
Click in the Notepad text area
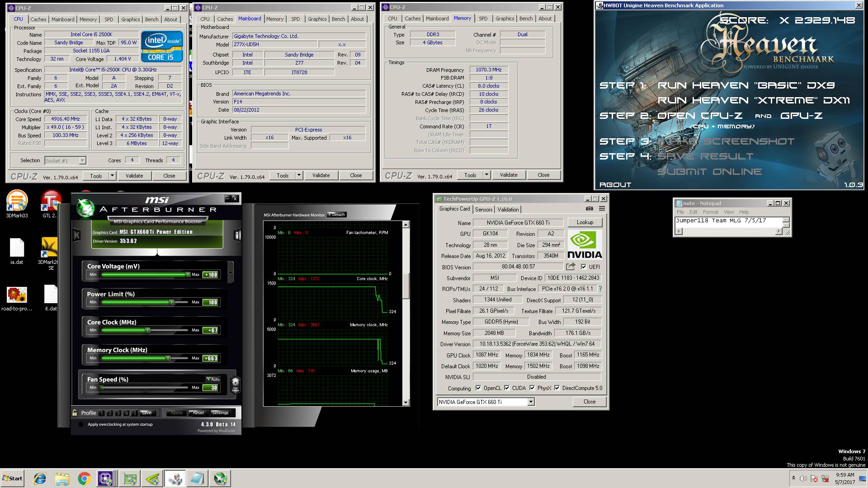[x=728, y=222]
